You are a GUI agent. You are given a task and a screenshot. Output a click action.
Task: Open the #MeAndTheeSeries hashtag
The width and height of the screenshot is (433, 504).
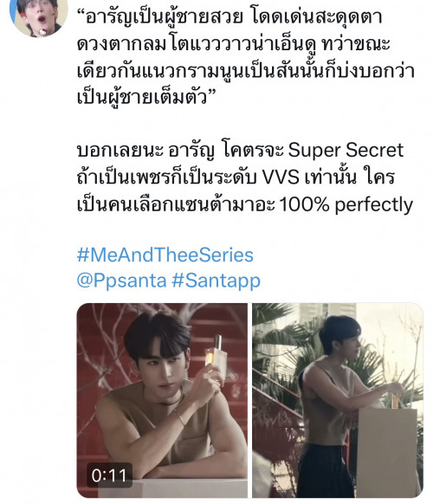pyautogui.click(x=165, y=255)
